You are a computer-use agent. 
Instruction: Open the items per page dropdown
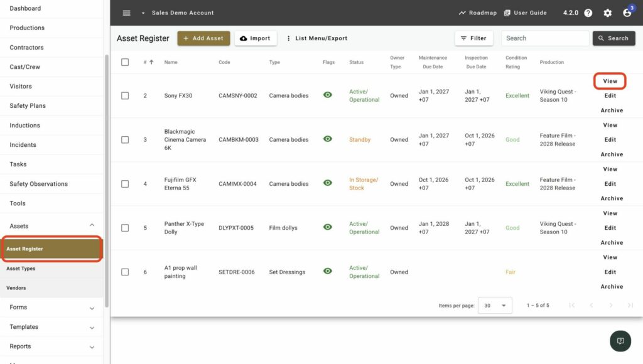click(495, 306)
